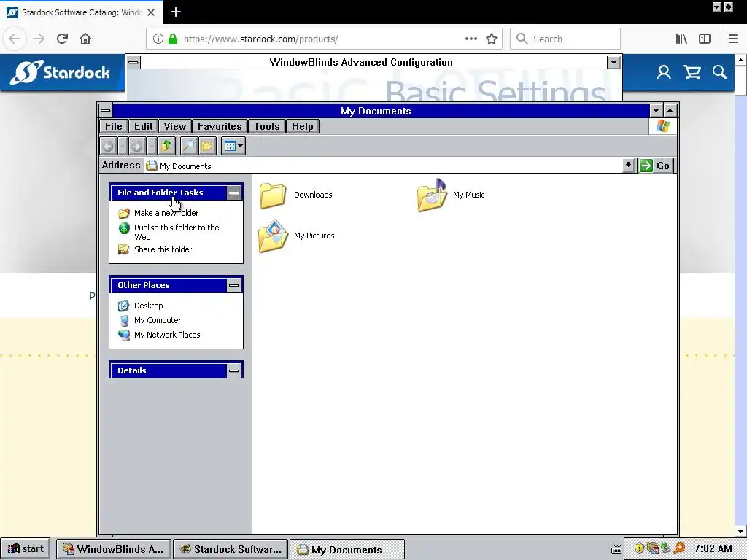Click the page scrollbar down arrow

tap(740, 532)
